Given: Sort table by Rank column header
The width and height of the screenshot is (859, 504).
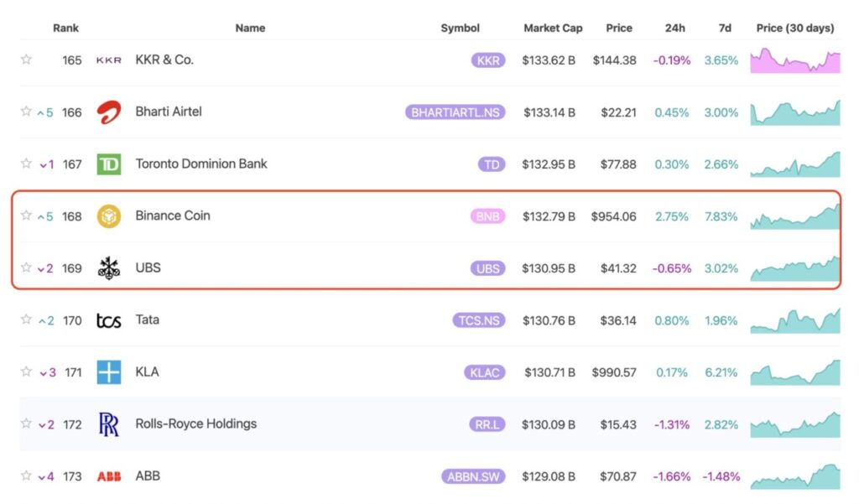Looking at the screenshot, I should pos(66,28).
